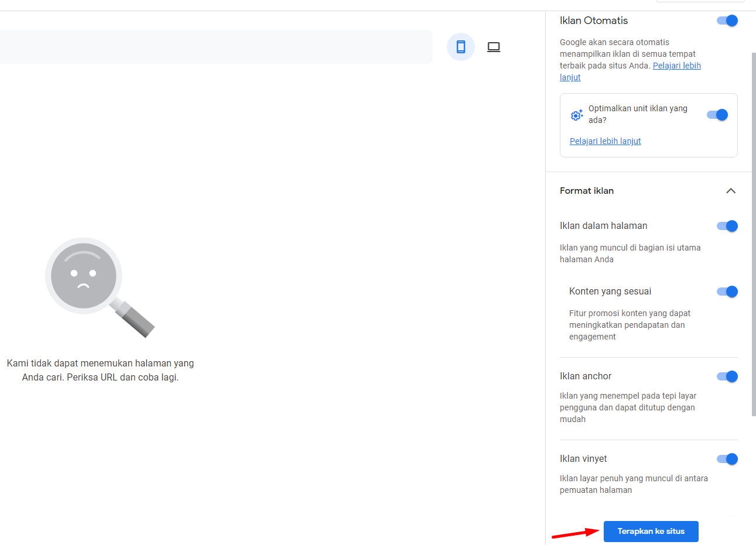Screen dimensions: 756x545
Task: Click 'Kami tidak dapat menemukan halaman' message
Action: [x=100, y=371]
